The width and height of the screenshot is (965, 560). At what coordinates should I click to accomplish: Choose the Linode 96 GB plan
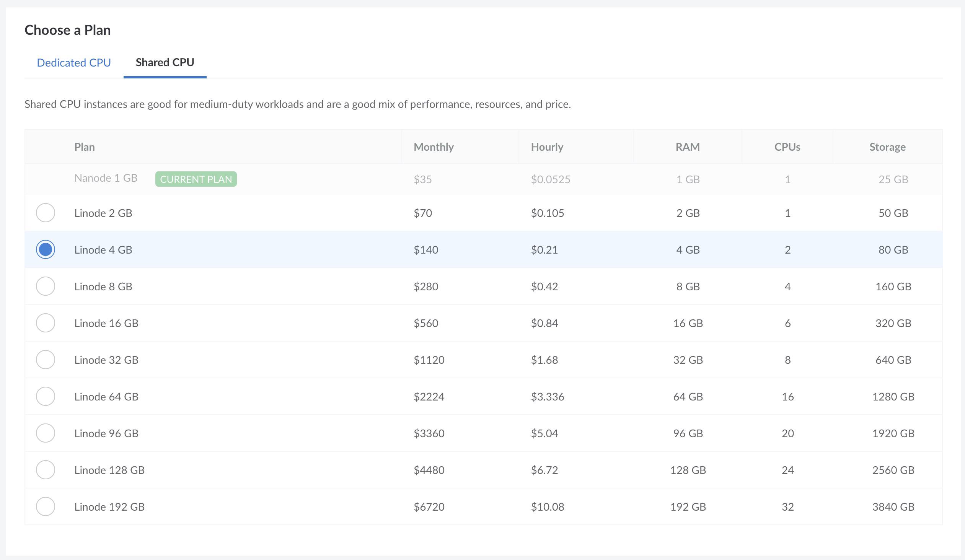click(x=45, y=433)
